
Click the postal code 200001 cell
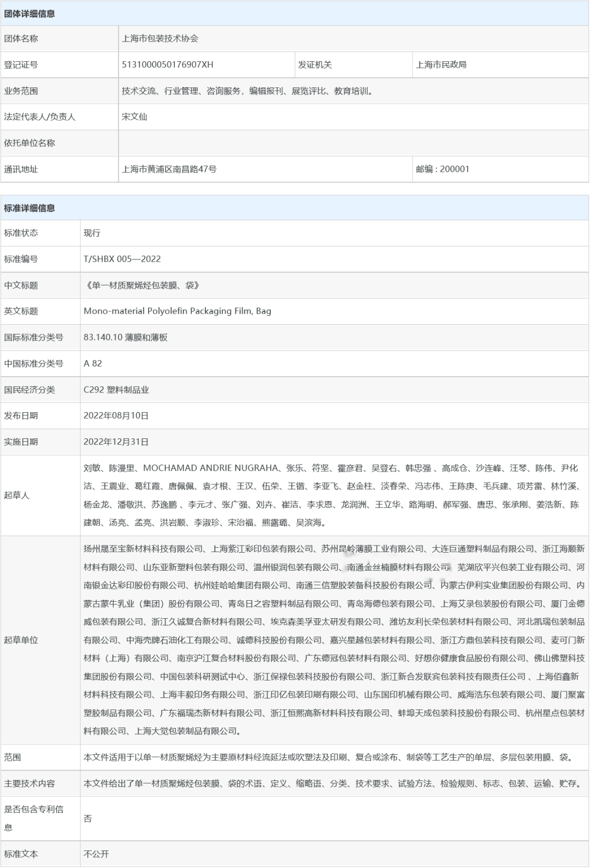[x=442, y=169]
